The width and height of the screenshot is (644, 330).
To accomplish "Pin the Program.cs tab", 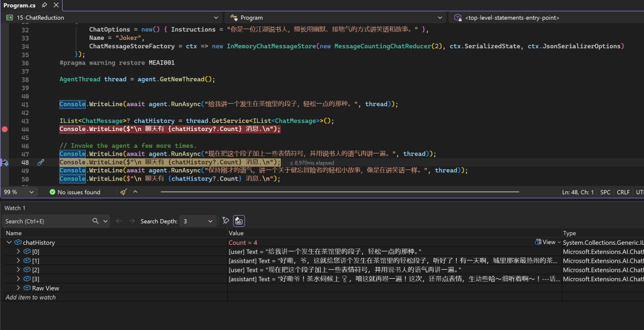I will (44, 5).
